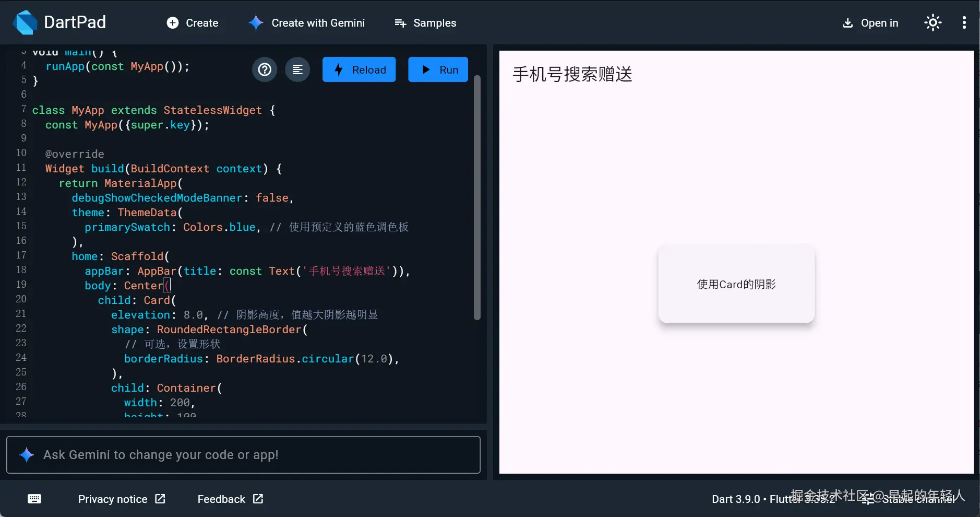980x517 pixels.
Task: Click the plus icon beside Create
Action: (172, 22)
